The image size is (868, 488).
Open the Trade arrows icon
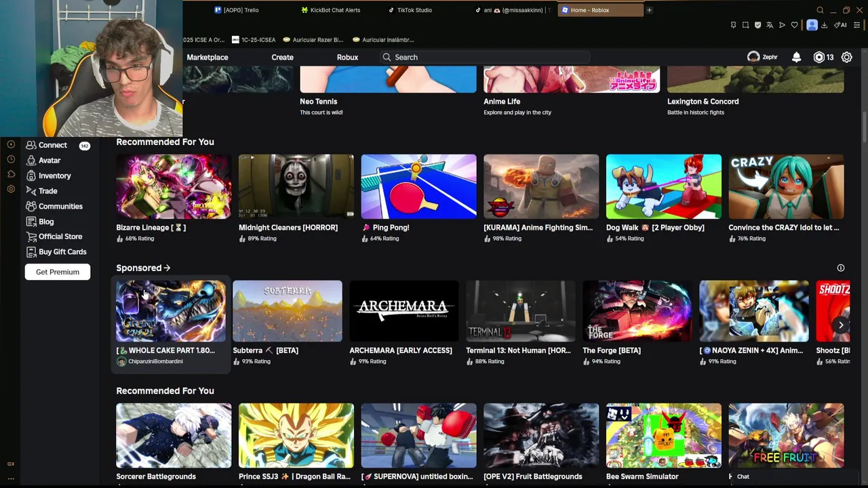(31, 191)
